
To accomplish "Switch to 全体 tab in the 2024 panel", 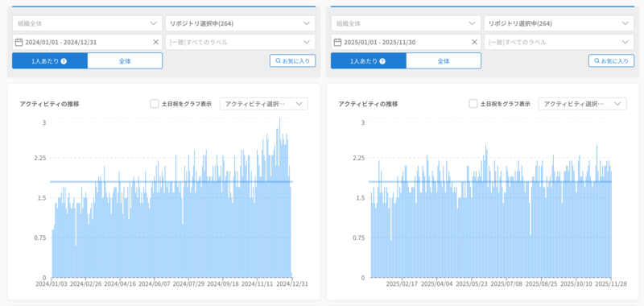I will (125, 60).
